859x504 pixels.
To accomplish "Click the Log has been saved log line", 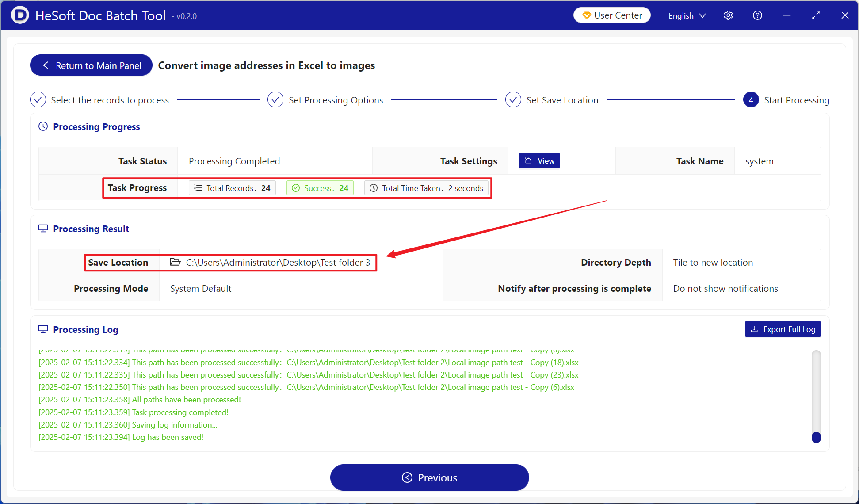I will point(121,437).
